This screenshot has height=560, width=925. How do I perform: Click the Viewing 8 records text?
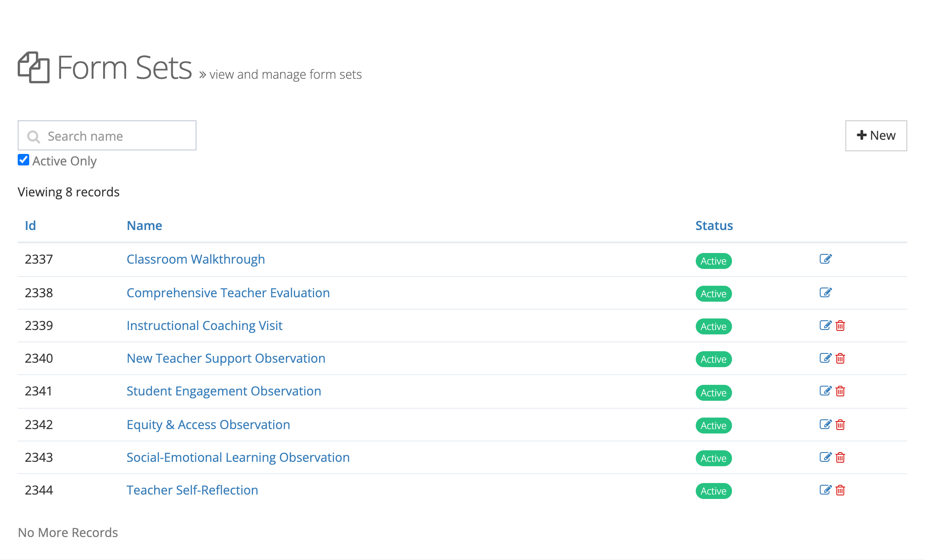(x=69, y=192)
